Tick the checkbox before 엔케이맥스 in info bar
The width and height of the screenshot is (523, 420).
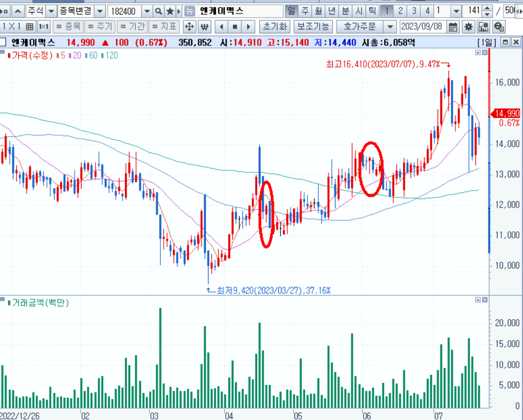[3, 42]
